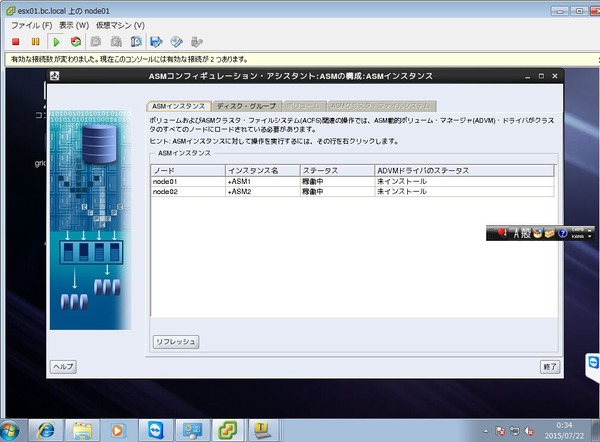Viewport: 600px width, 442px height.
Task: Click the Windows Start button
Action: point(11,431)
